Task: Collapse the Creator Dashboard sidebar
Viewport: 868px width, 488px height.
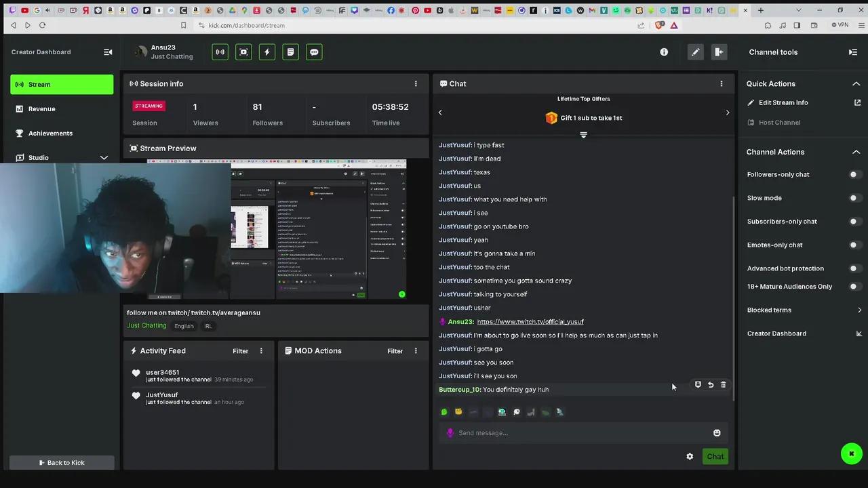Action: (x=108, y=52)
